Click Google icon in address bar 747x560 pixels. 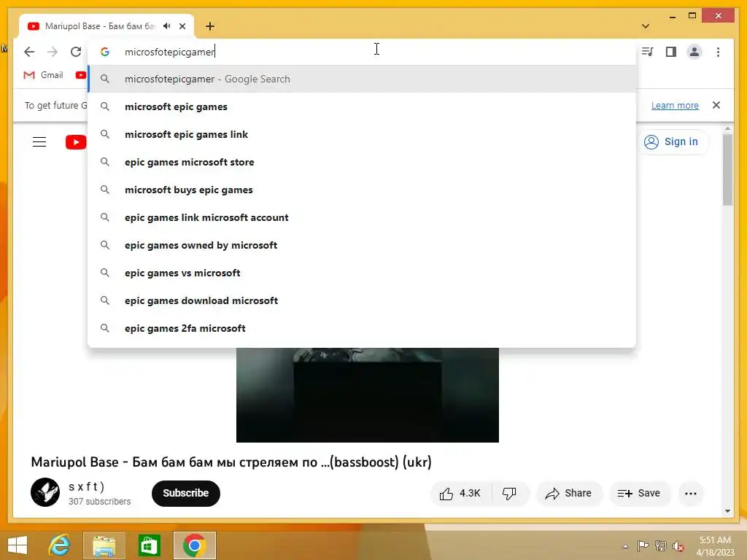(x=105, y=52)
